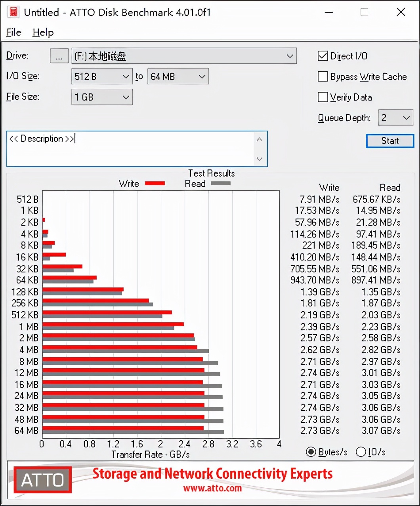Click the 2.03 GB/s read value

point(381,315)
